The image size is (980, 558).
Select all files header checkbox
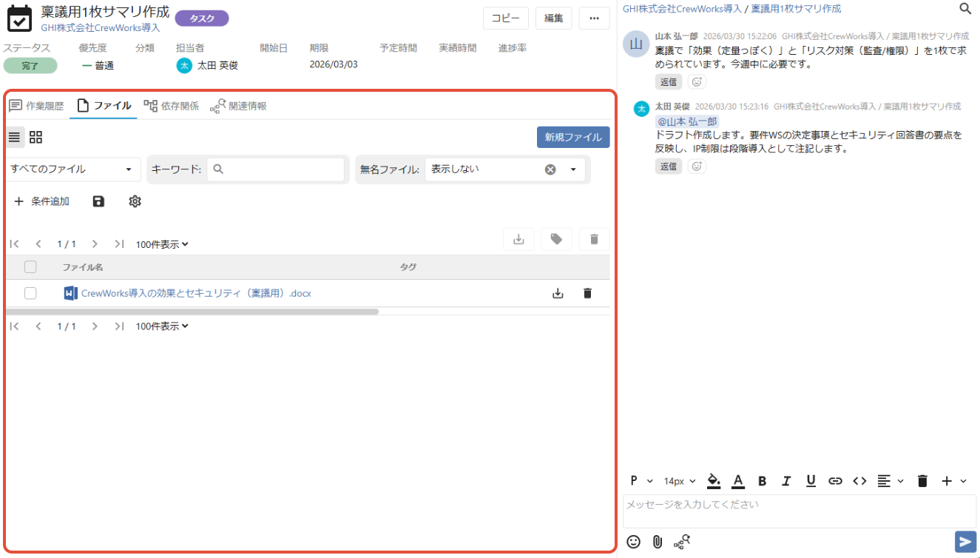[30, 267]
